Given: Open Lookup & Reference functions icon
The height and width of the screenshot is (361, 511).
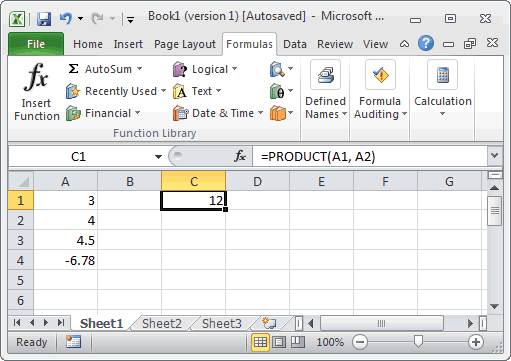Looking at the screenshot, I should pyautogui.click(x=281, y=69).
